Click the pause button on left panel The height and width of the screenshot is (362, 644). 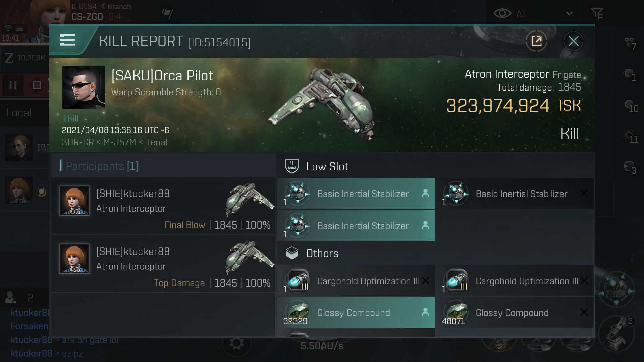coord(13,85)
